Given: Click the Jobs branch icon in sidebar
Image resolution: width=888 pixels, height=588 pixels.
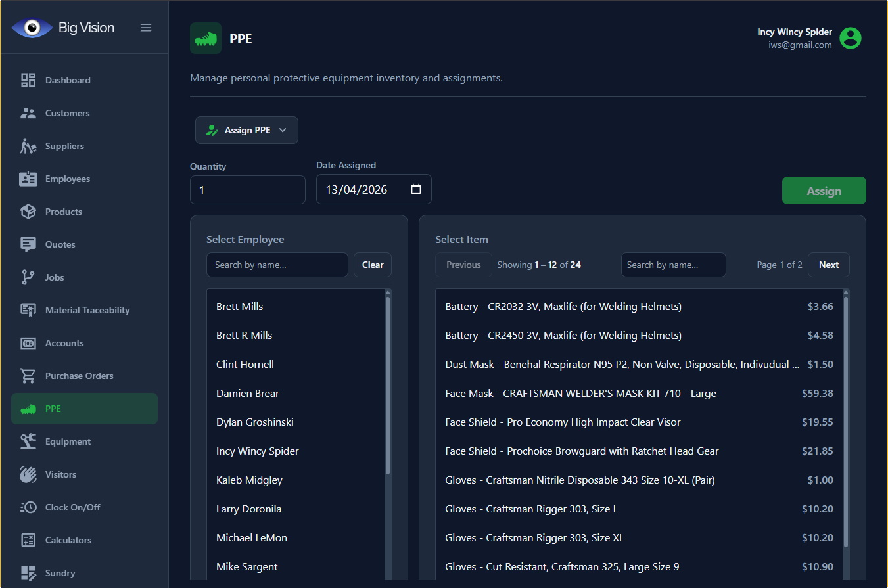Looking at the screenshot, I should [x=28, y=277].
